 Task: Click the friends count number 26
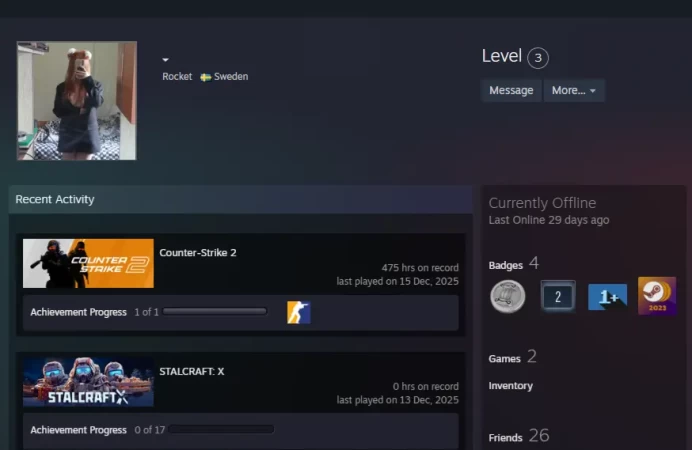[x=539, y=436]
